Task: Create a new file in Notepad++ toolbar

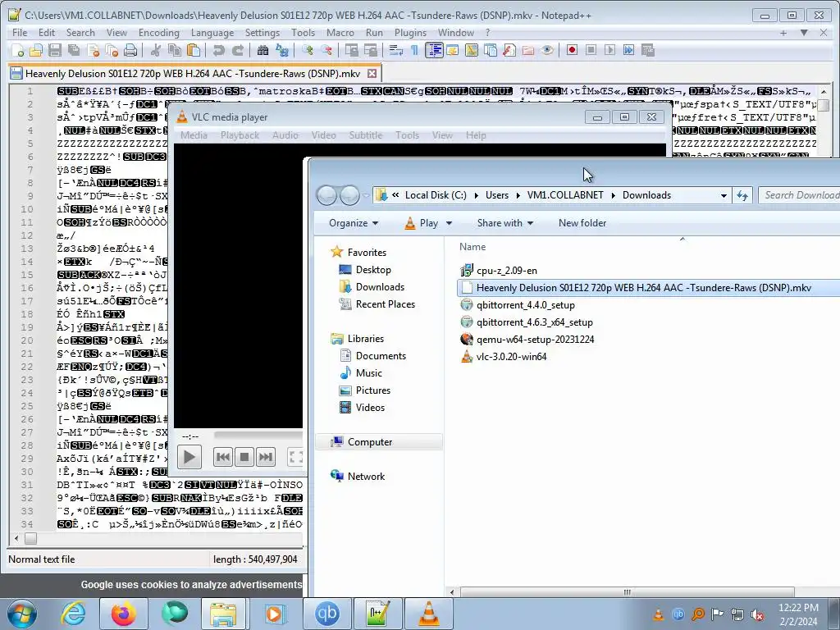Action: 18,50
